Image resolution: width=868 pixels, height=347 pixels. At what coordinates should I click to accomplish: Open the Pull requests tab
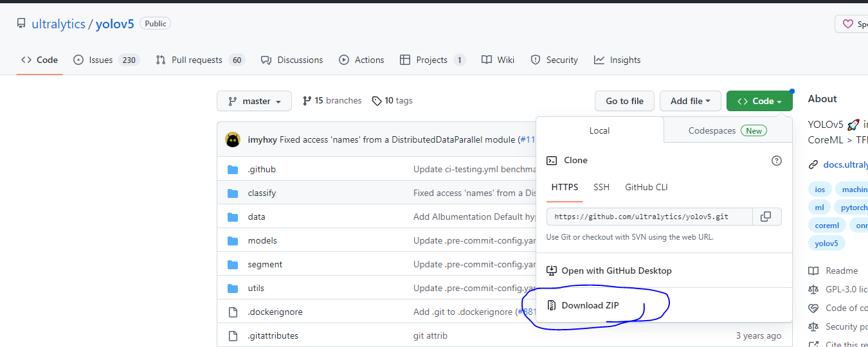click(200, 60)
